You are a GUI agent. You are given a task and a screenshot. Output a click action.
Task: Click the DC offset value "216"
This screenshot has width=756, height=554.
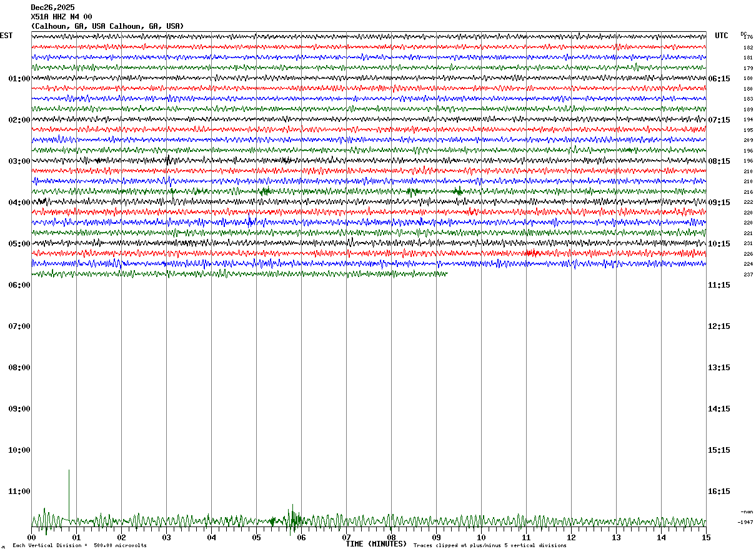(x=749, y=192)
